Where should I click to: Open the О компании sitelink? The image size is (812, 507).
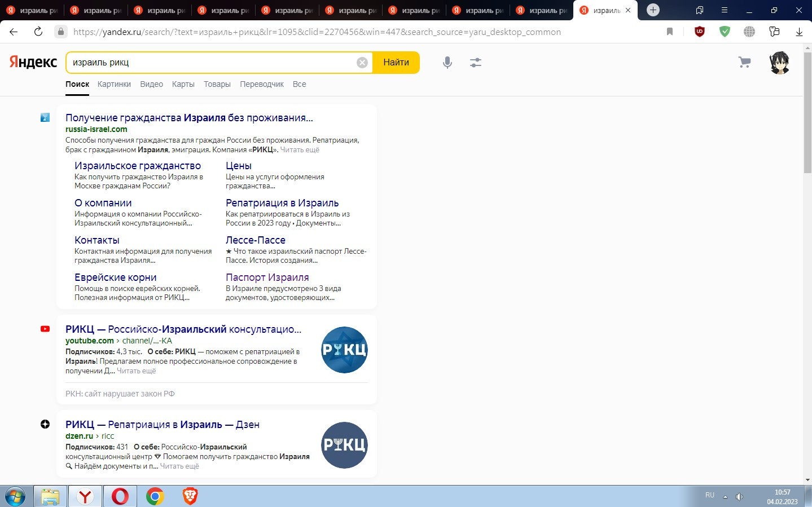pyautogui.click(x=103, y=203)
